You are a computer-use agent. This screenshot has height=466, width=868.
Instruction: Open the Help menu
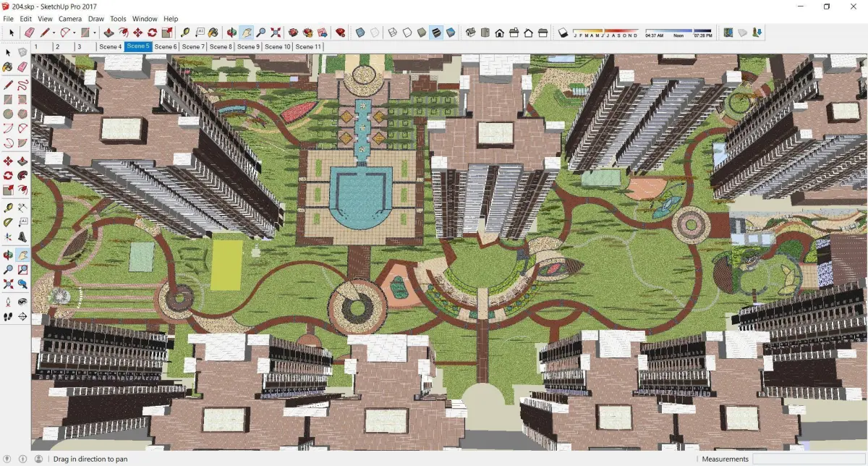[x=171, y=19]
